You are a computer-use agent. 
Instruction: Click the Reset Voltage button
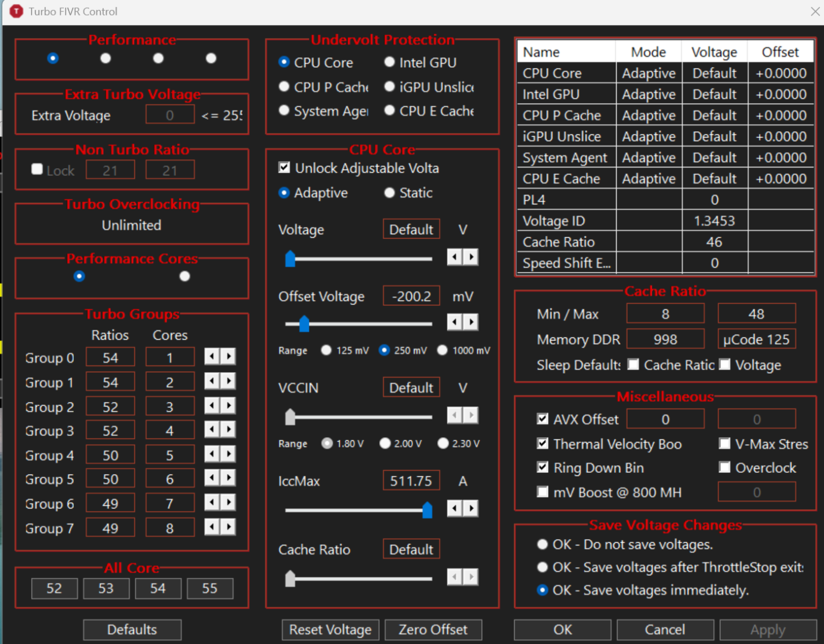click(330, 630)
